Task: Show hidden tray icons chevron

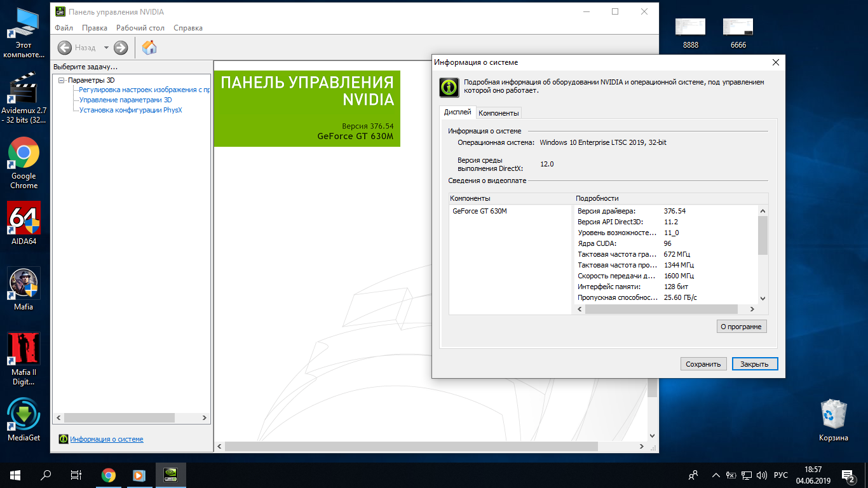Action: pos(716,475)
